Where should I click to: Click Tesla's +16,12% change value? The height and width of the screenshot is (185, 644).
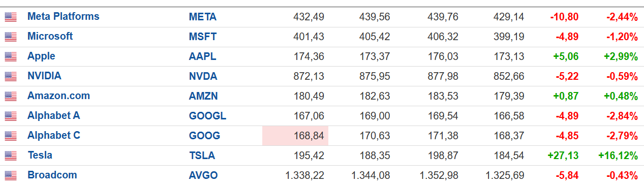618,156
